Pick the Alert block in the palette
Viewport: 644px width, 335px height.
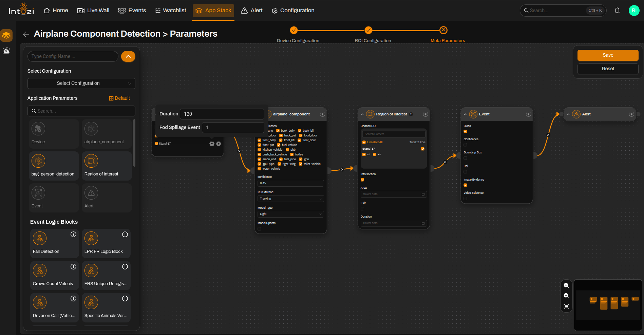click(x=107, y=198)
